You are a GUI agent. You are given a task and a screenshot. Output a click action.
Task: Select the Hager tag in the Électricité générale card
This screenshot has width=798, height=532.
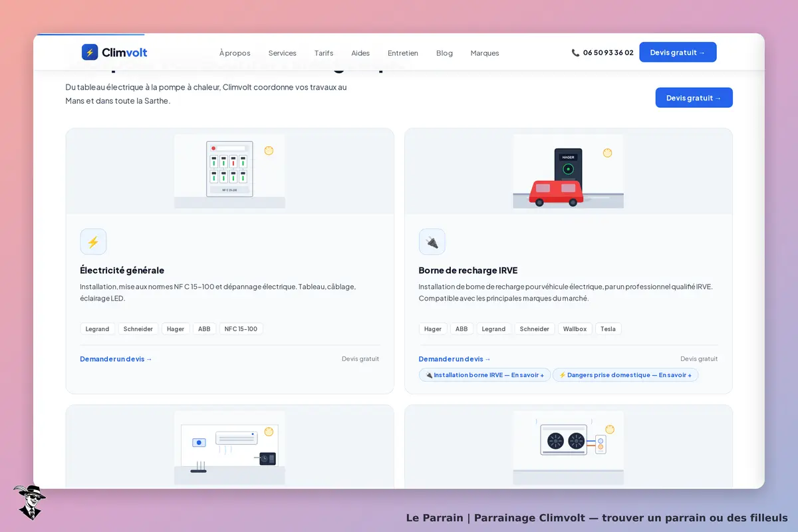[x=176, y=329]
